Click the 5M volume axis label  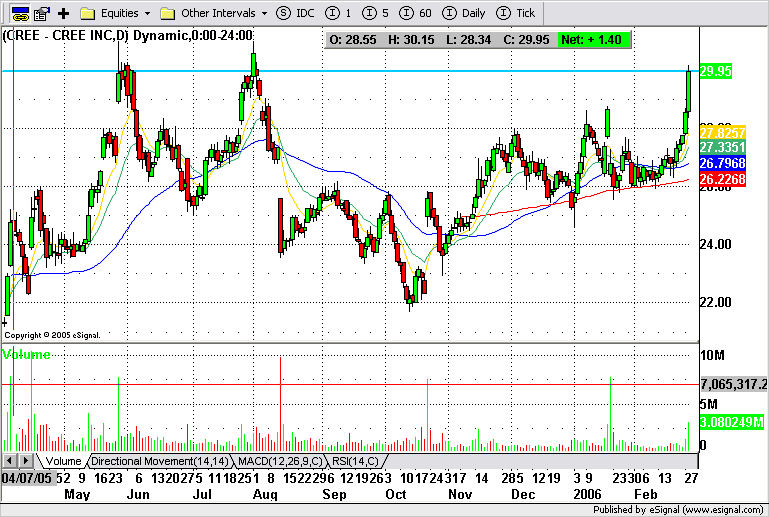(709, 404)
